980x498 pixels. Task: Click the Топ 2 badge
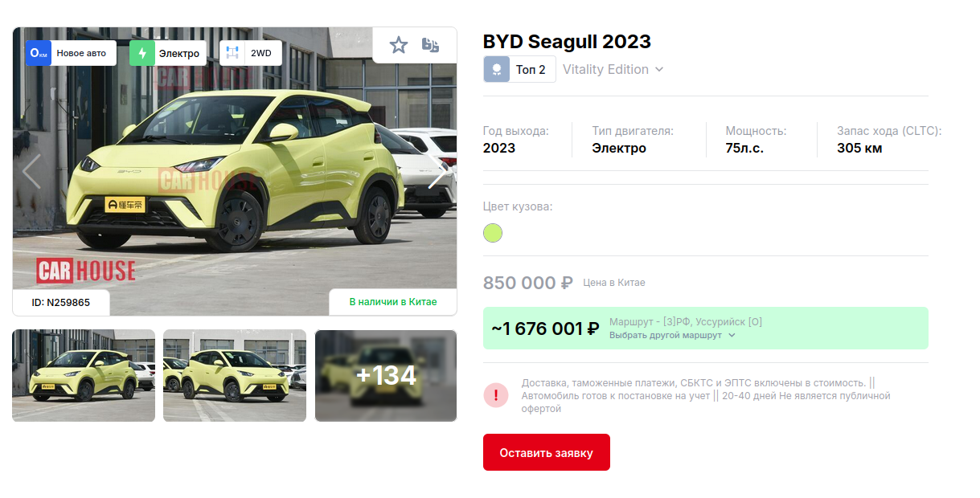click(519, 69)
